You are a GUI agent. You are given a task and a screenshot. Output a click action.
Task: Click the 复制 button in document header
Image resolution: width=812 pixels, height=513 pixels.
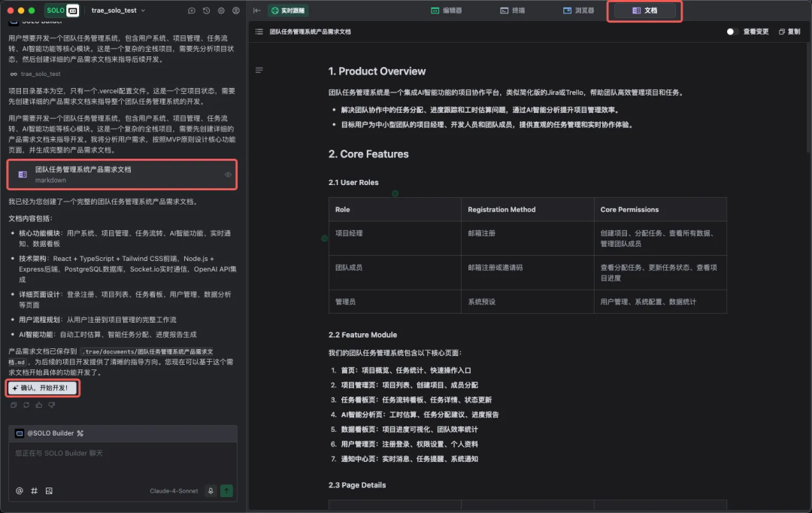[x=789, y=32]
